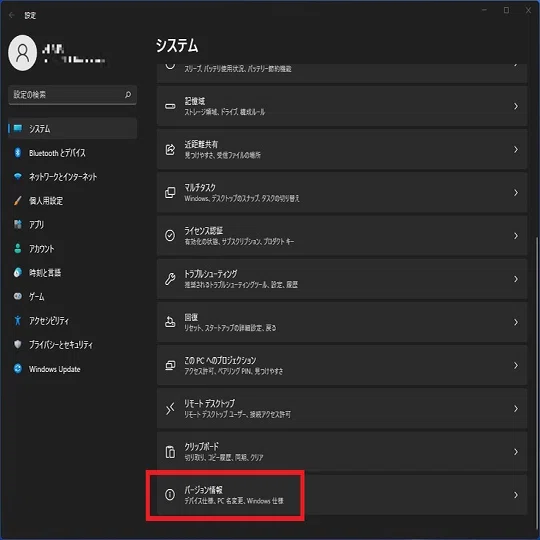Click the Bluetooth icon in sidebar
This screenshot has height=540, width=540.
coord(18,153)
